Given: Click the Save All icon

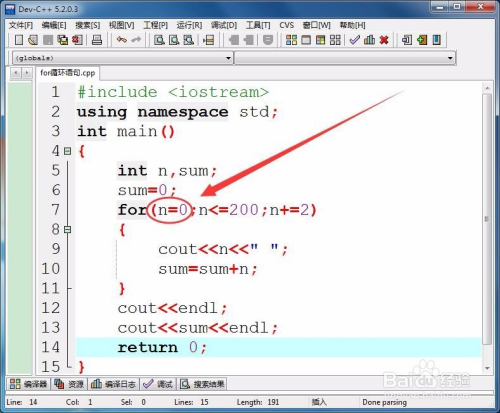Looking at the screenshot, I should (x=63, y=40).
